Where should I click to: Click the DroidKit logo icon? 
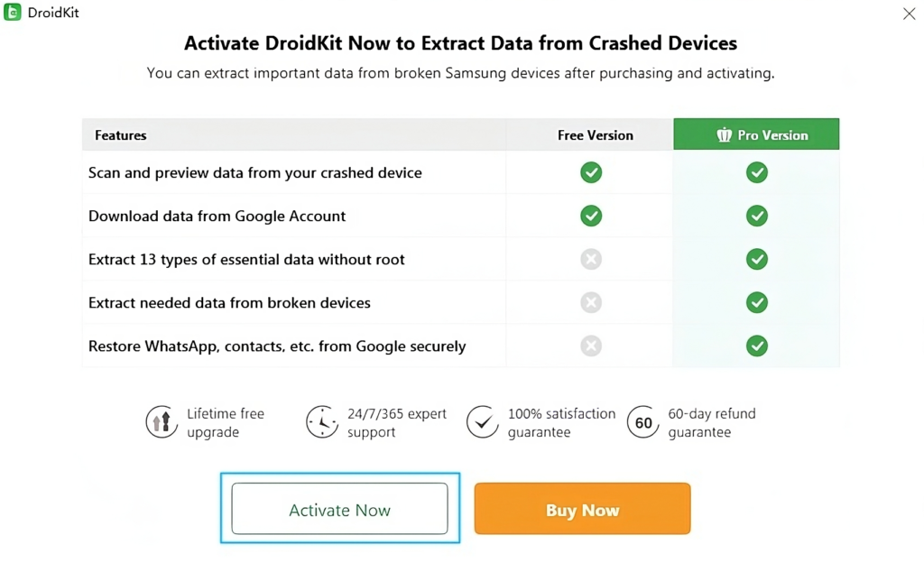pyautogui.click(x=11, y=12)
